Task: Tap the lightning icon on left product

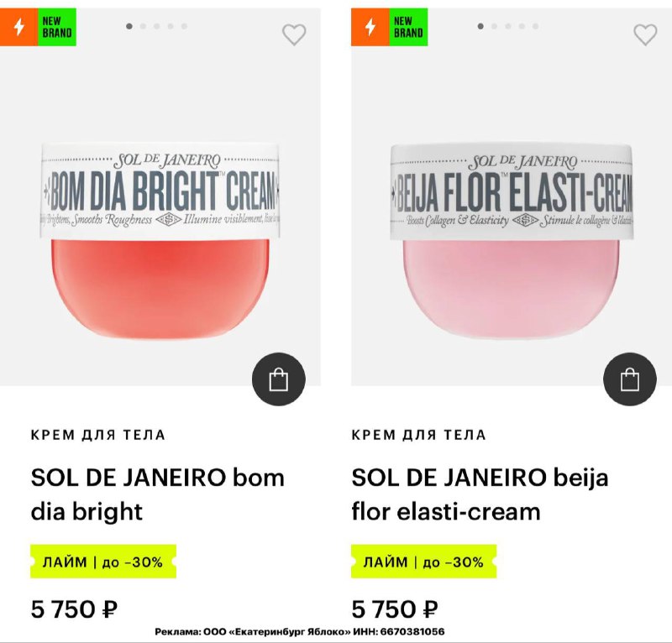Action: click(19, 27)
